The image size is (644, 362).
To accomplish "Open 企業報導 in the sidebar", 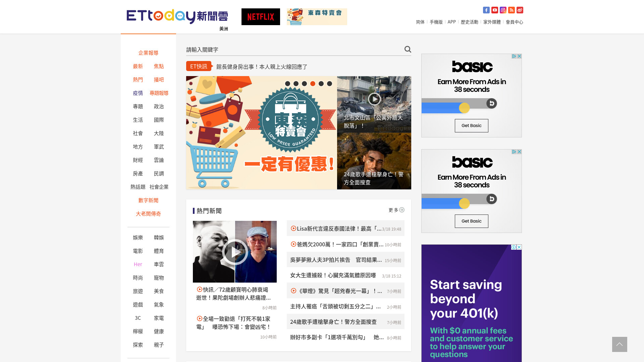I will click(148, 53).
